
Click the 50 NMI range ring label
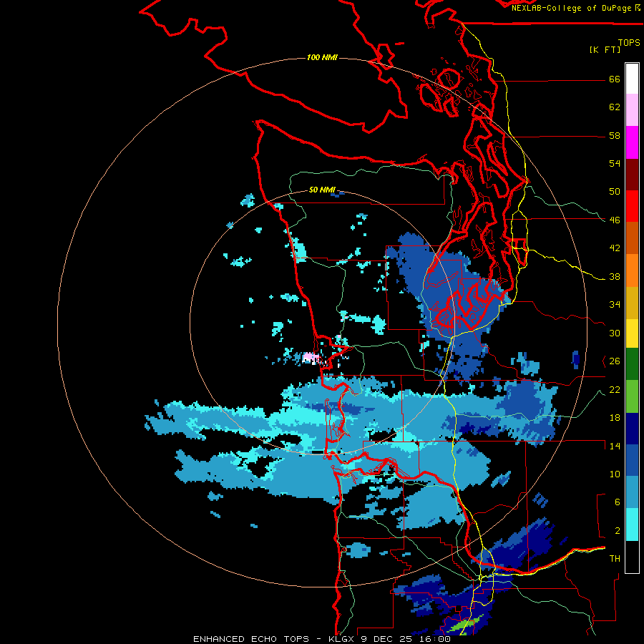[x=323, y=190]
